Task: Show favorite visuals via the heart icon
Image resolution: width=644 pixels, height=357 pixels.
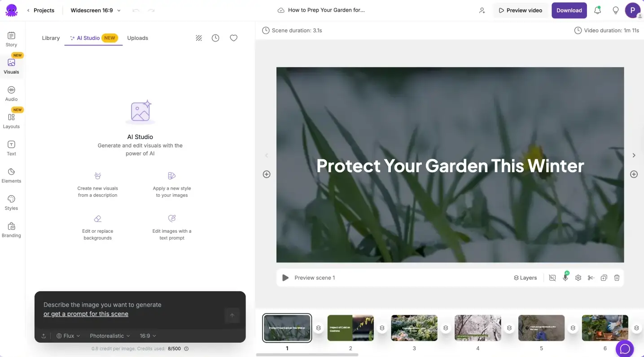Action: click(233, 38)
